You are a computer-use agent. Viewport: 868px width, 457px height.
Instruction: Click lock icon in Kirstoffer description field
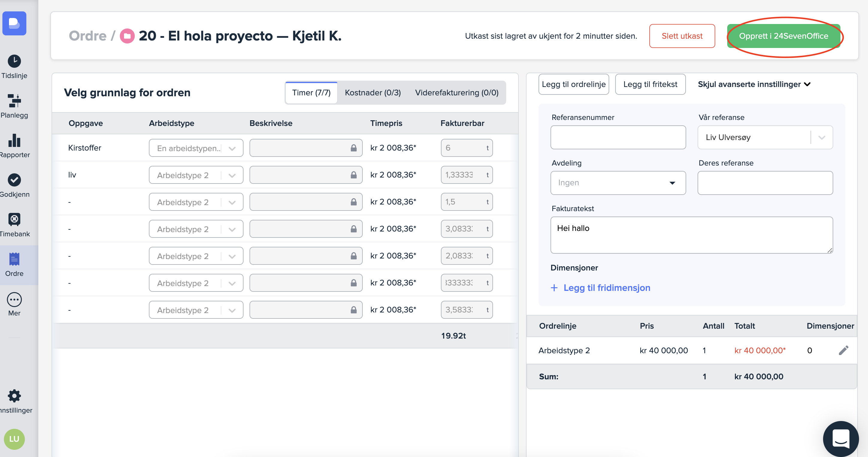click(353, 148)
